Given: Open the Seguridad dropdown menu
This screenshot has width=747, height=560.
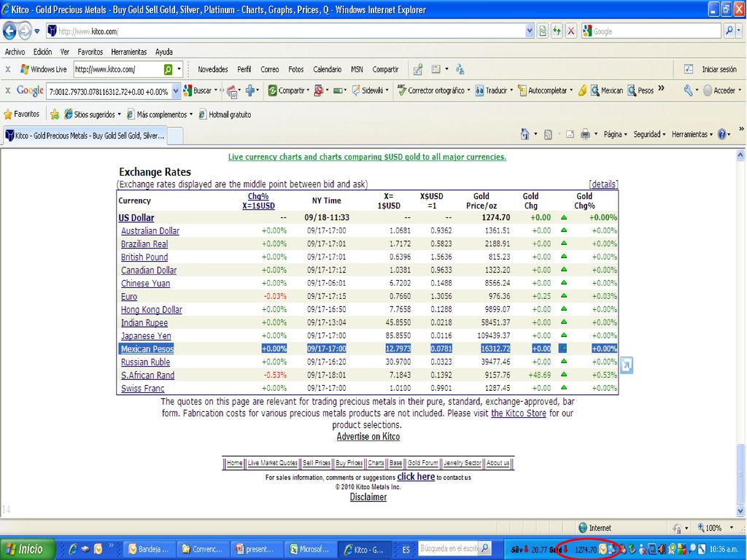Looking at the screenshot, I should (649, 135).
